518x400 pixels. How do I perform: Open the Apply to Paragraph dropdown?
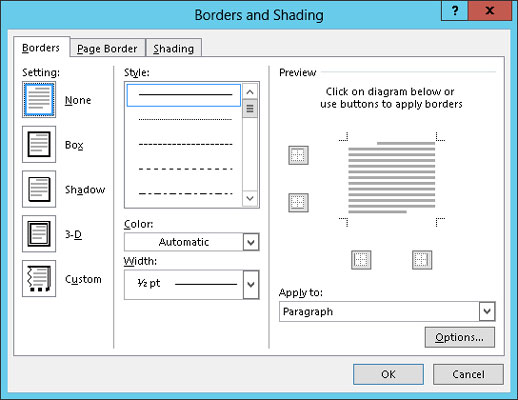tap(387, 312)
